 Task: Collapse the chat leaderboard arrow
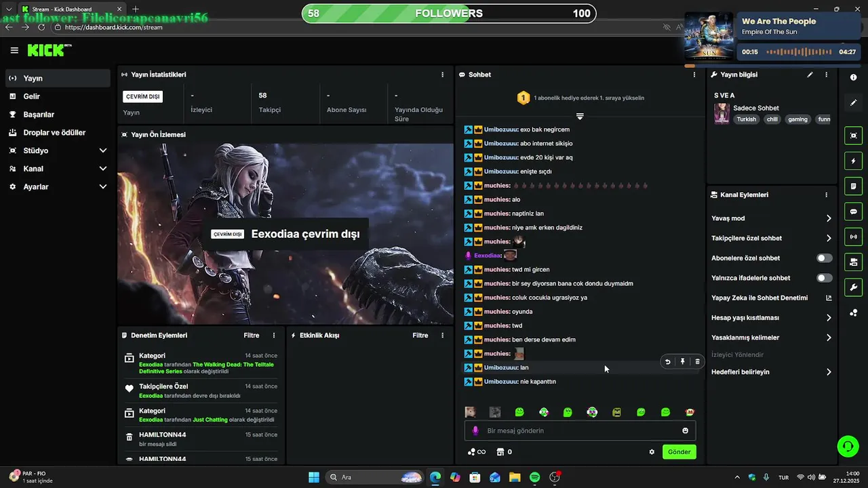580,117
